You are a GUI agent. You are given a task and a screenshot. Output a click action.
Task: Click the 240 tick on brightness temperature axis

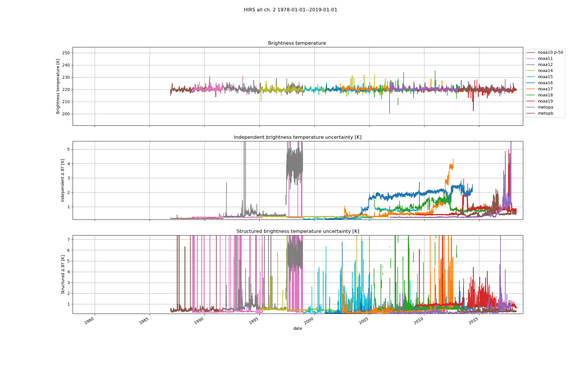(x=66, y=65)
